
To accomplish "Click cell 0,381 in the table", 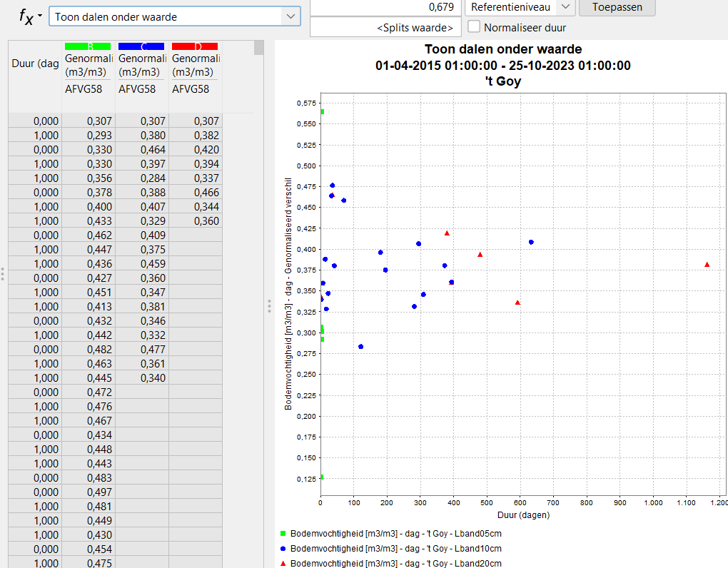I will coord(141,306).
